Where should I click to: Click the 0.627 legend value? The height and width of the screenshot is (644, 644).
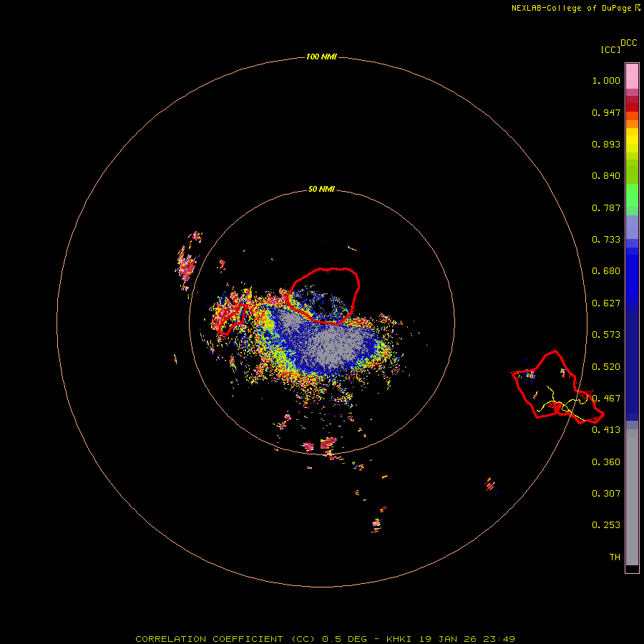[606, 303]
